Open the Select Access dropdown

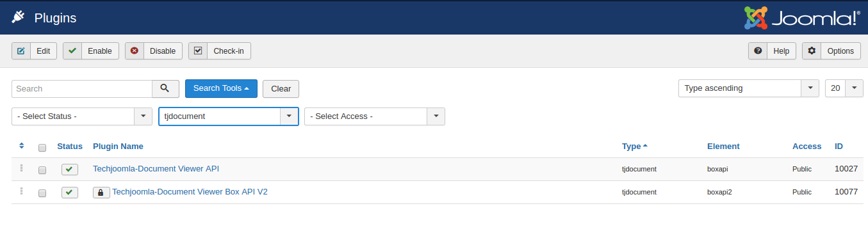(x=375, y=116)
